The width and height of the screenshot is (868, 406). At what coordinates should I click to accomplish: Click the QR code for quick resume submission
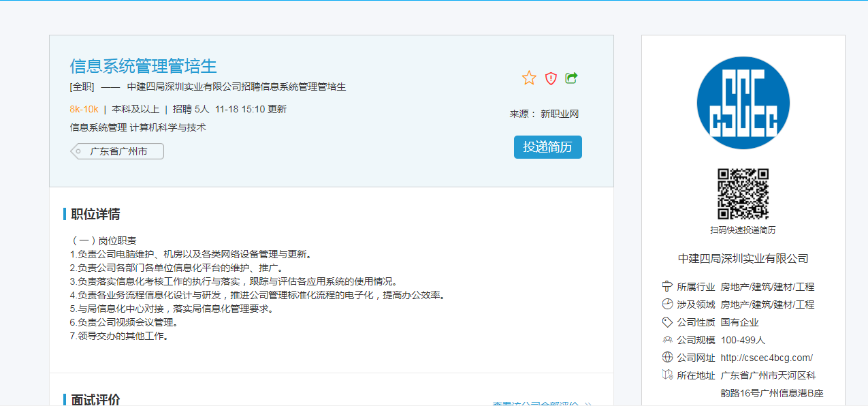[743, 193]
